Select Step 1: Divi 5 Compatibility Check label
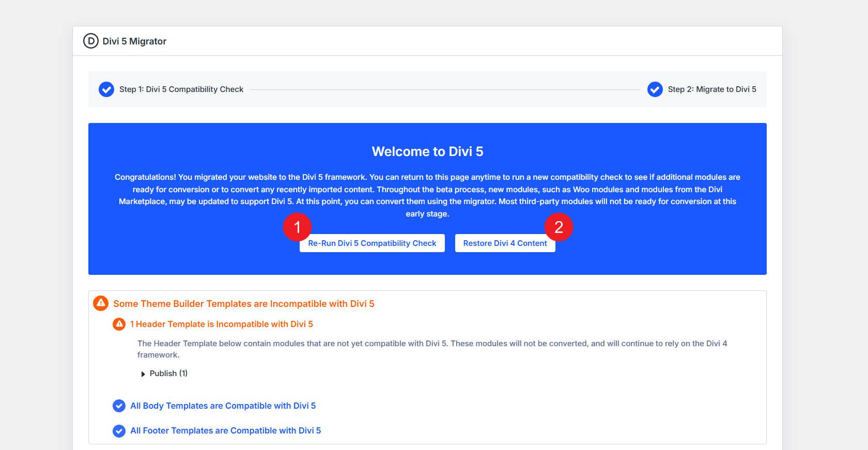Screen dimensions: 868x450 click(181, 89)
